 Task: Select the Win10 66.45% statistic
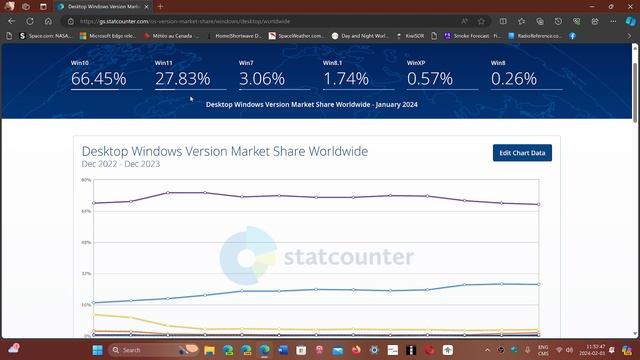(106, 75)
